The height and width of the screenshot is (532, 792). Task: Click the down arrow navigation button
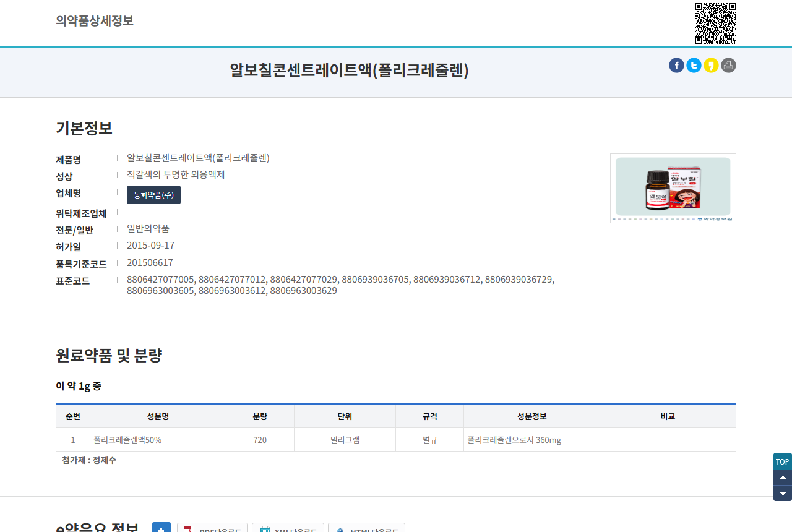783,493
